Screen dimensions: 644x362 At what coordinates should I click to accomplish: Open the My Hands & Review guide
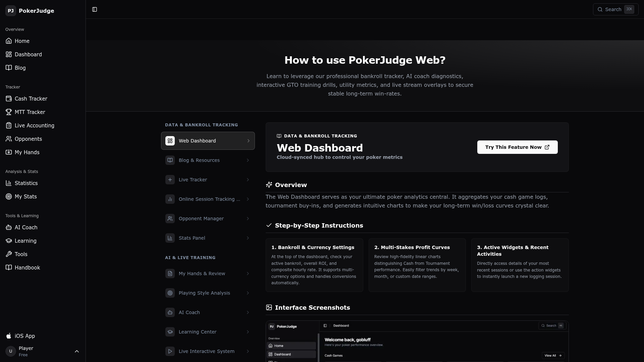coord(208,274)
